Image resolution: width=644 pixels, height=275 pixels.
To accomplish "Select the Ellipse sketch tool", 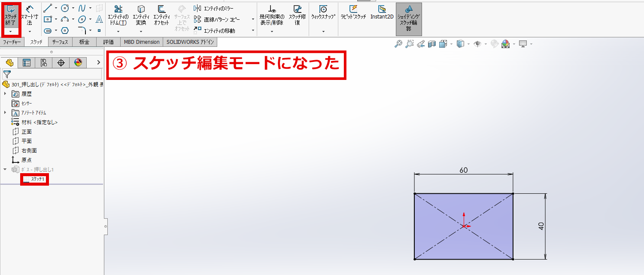I will 82,19.
